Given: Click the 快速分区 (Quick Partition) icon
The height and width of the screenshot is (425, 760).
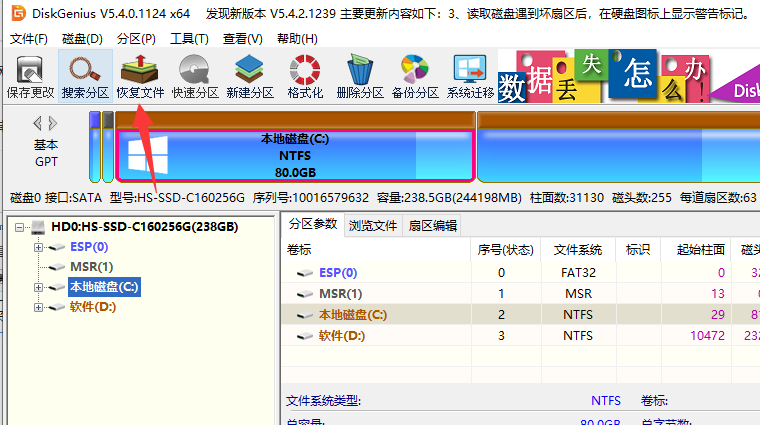Looking at the screenshot, I should click(194, 76).
